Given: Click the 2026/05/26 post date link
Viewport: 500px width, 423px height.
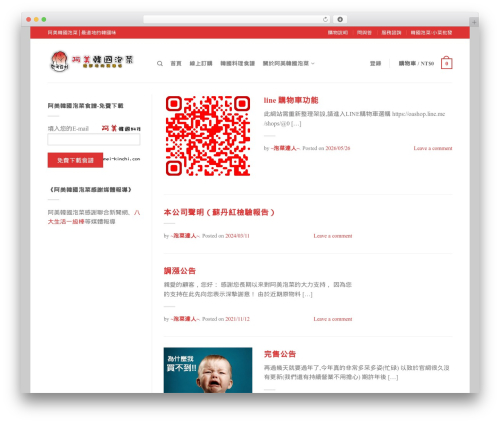Looking at the screenshot, I should coord(338,148).
